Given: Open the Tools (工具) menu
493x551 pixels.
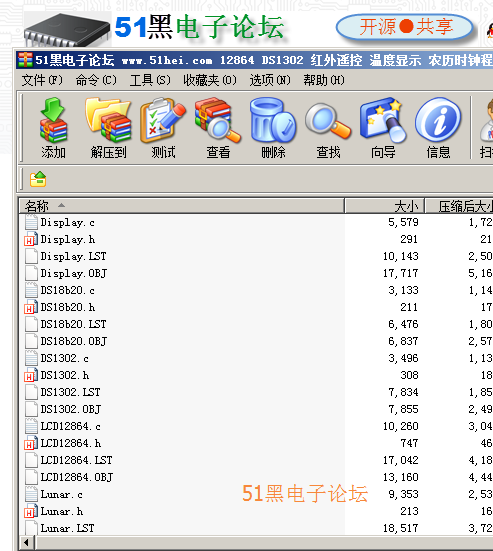Looking at the screenshot, I should coord(150,80).
